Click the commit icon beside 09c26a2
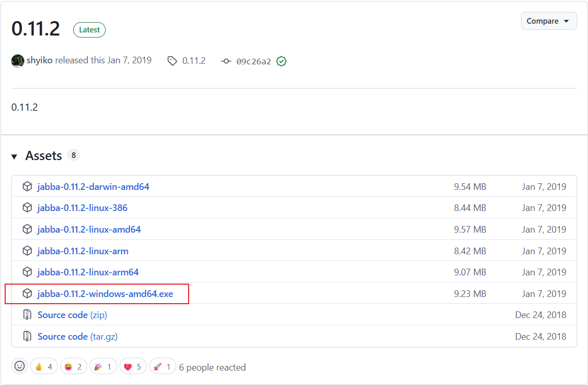Image resolution: width=588 pixels, height=385 pixels. [x=226, y=61]
